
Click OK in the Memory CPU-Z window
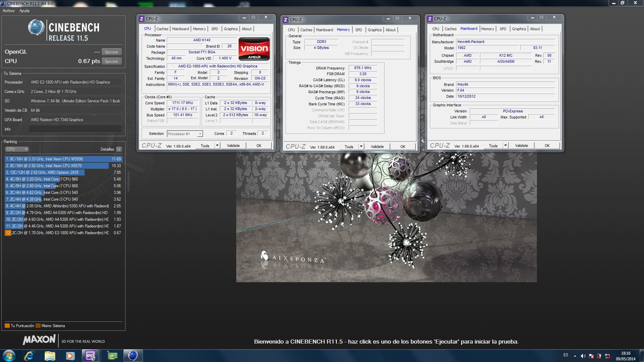[x=403, y=147]
